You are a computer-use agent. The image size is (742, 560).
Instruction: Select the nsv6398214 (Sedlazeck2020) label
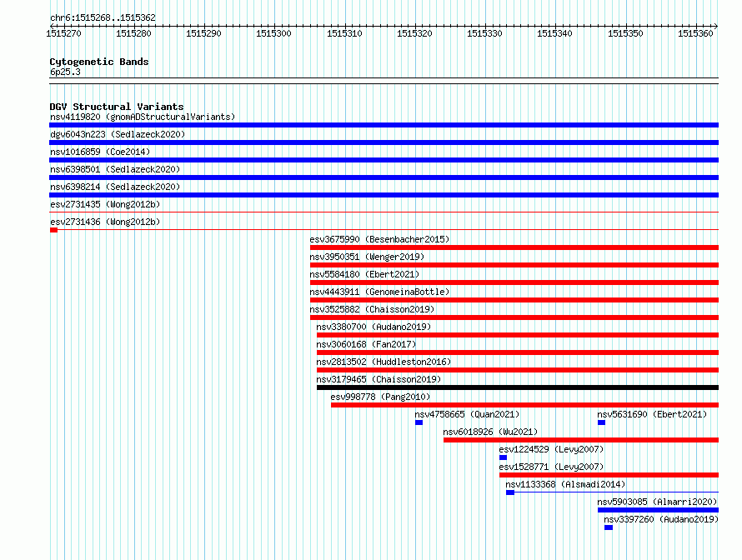tap(115, 187)
